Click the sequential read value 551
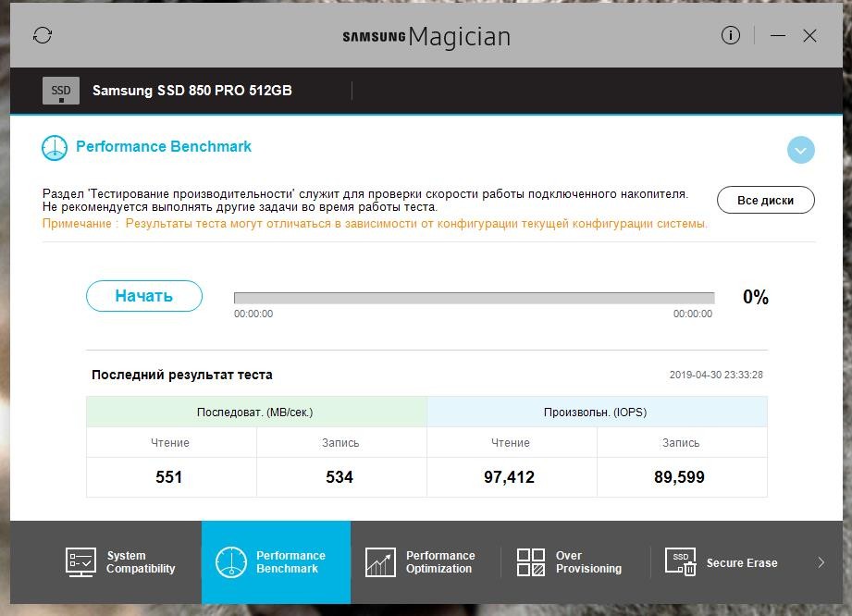Viewport: 852px width, 616px height. 169,477
